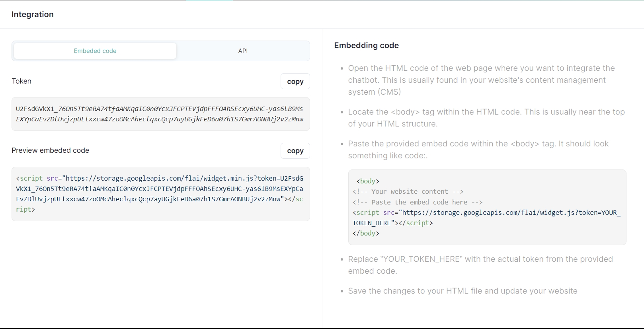Click the 'Locate the <body> tag' instruction
The image size is (644, 329).
486,118
